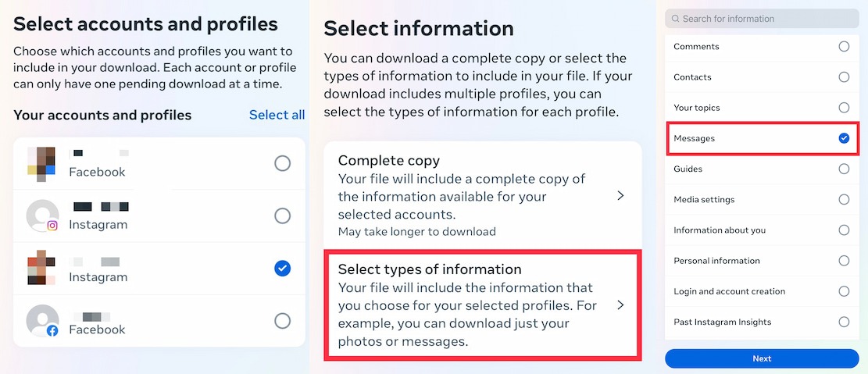
Task: Click the Instagram badge on second profile avatar
Action: click(52, 225)
